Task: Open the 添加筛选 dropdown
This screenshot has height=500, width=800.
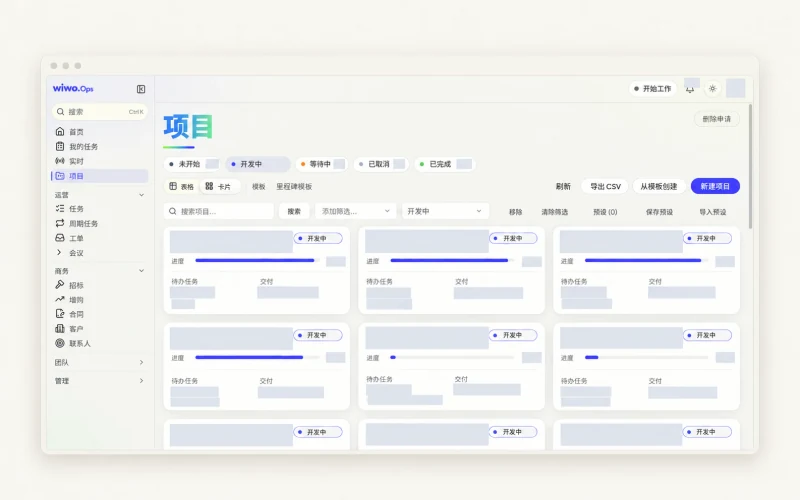Action: tap(356, 211)
